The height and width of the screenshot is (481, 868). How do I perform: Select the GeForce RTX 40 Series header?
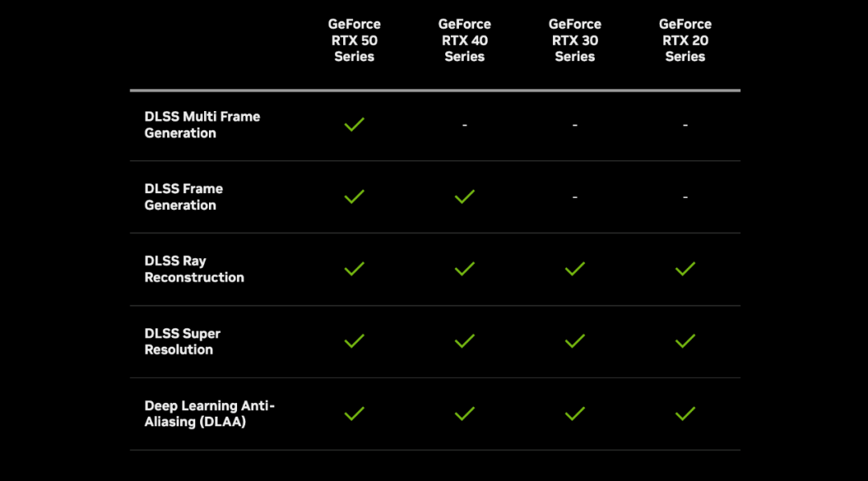465,40
